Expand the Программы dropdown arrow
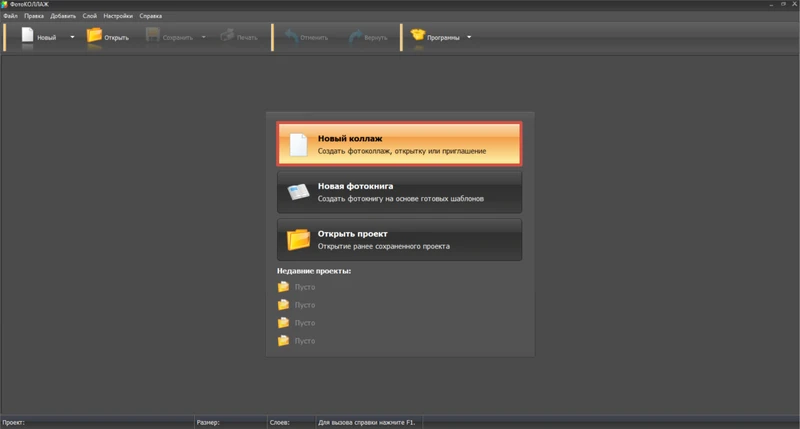Viewport: 800px width, 429px height. (x=469, y=37)
